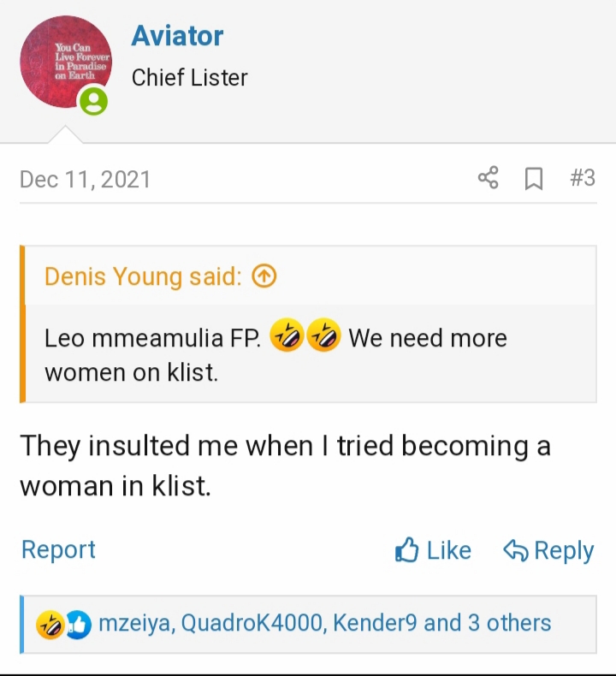
Task: Open QuadroK4000's profile from reactions
Action: pyautogui.click(x=253, y=623)
